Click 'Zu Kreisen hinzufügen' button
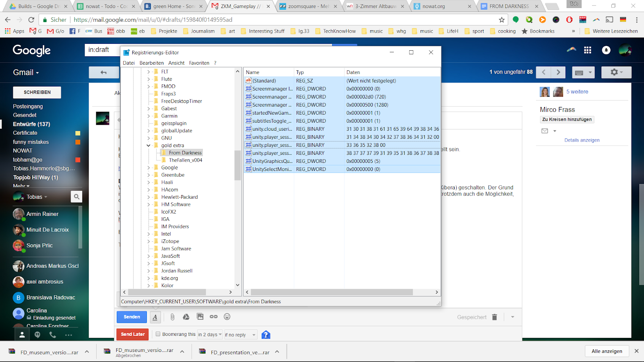 pyautogui.click(x=567, y=119)
